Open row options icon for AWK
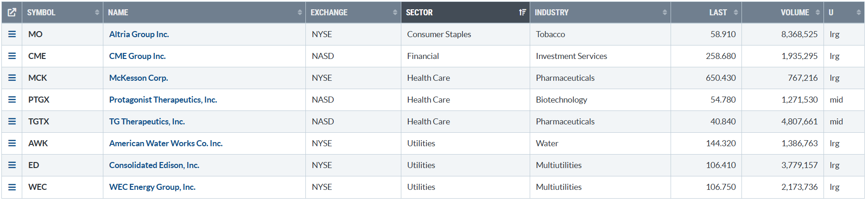The height and width of the screenshot is (201, 868). point(12,143)
